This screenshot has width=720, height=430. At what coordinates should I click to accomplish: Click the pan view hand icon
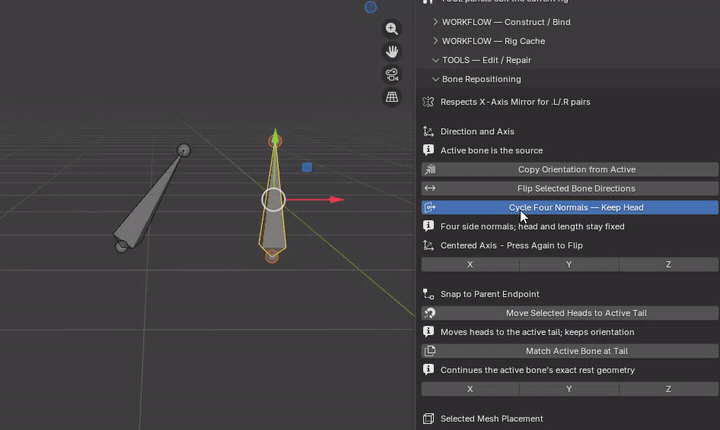click(x=392, y=51)
